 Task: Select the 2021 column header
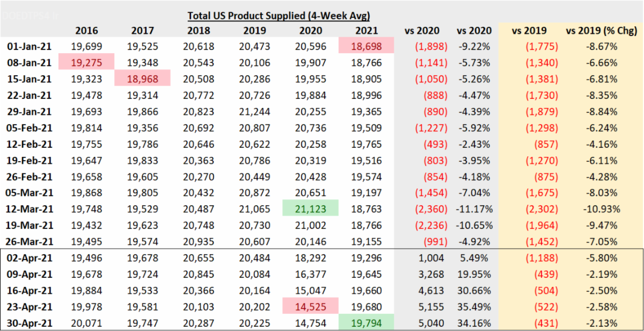point(367,31)
